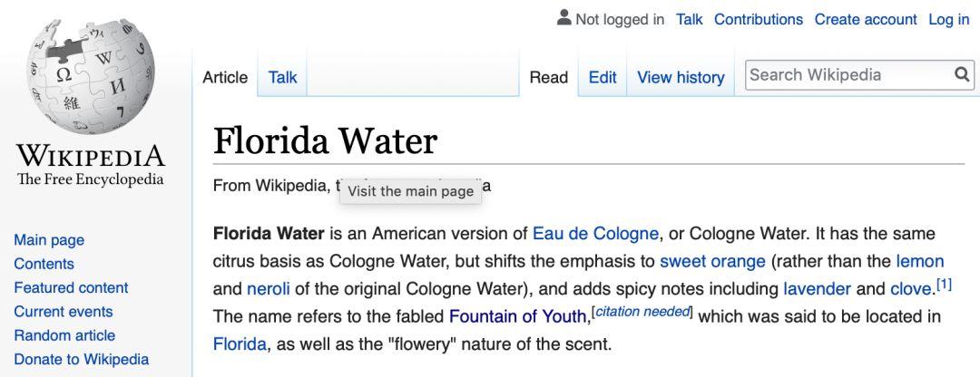Open the Article tab
Image resolution: width=980 pixels, height=377 pixels.
point(225,78)
